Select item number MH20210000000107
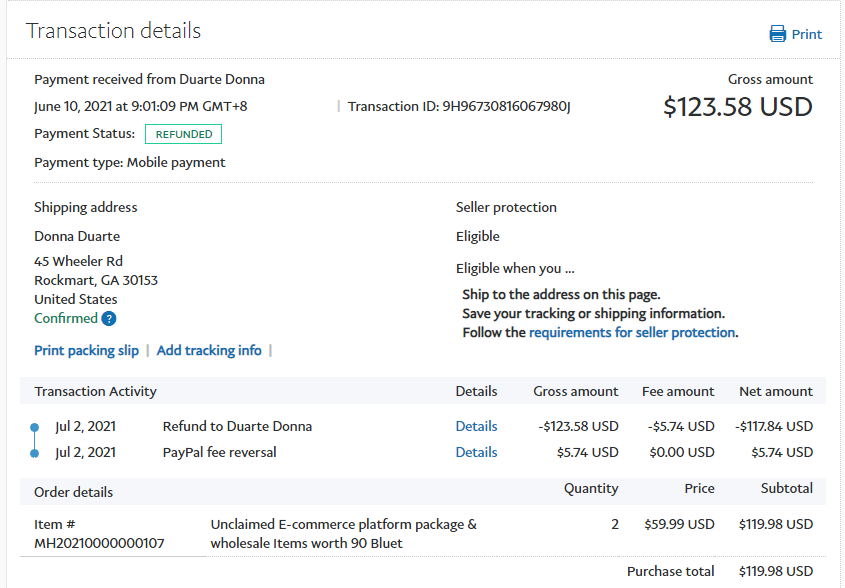 pos(99,543)
